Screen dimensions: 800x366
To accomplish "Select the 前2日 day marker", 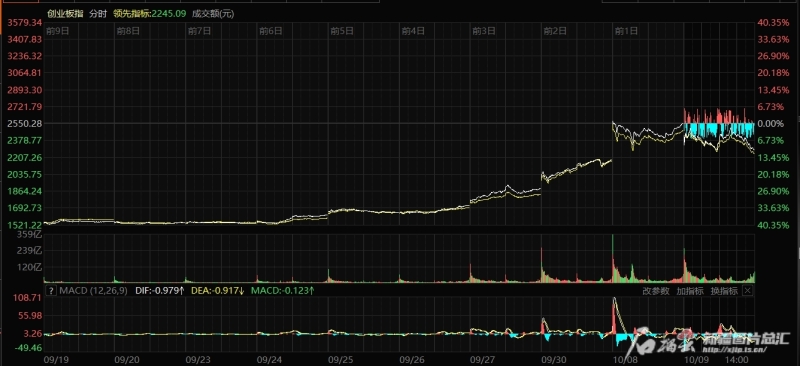I will [x=555, y=31].
